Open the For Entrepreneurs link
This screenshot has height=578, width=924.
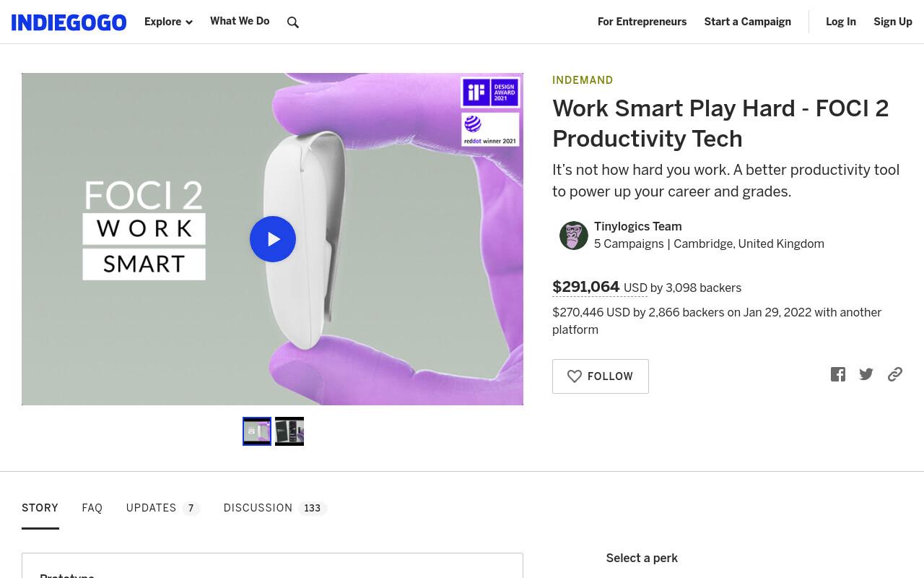(x=642, y=22)
